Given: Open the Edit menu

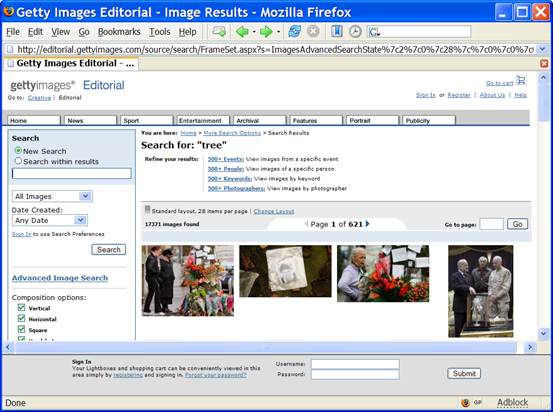Looking at the screenshot, I should [35, 32].
